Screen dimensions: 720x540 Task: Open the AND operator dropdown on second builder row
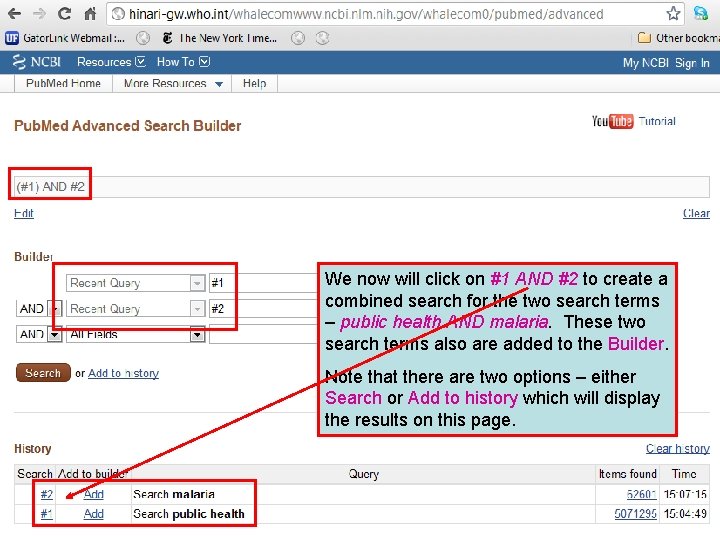(39, 309)
